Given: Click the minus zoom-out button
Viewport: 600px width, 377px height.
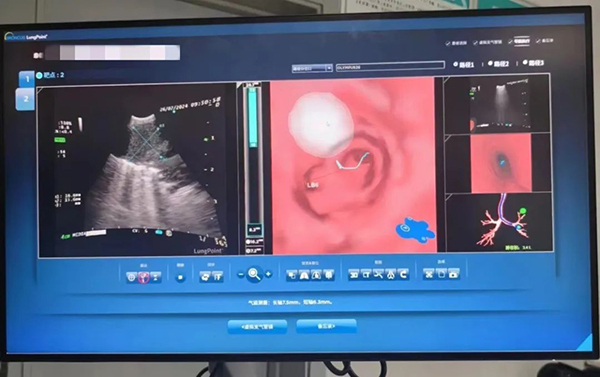Looking at the screenshot, I should 241,274.
